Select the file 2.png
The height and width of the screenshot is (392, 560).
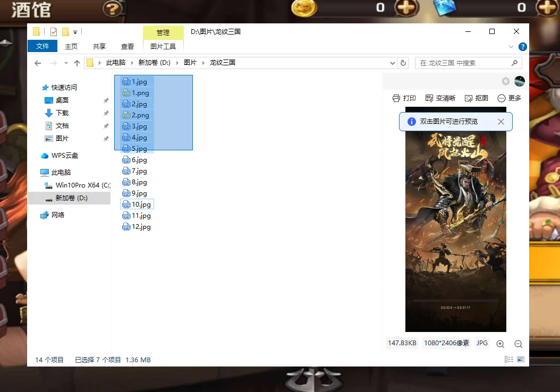pyautogui.click(x=135, y=115)
